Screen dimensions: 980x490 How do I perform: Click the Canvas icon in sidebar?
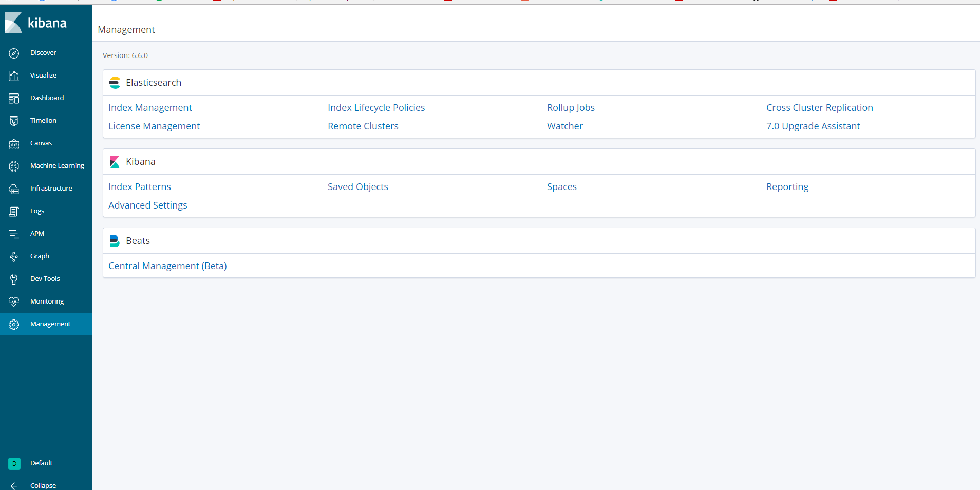click(x=14, y=143)
